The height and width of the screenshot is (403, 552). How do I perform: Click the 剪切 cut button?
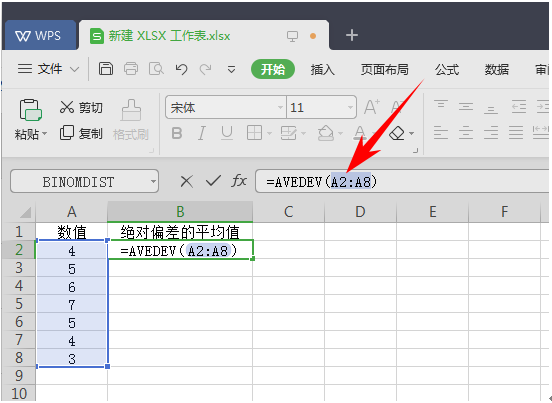[x=81, y=107]
